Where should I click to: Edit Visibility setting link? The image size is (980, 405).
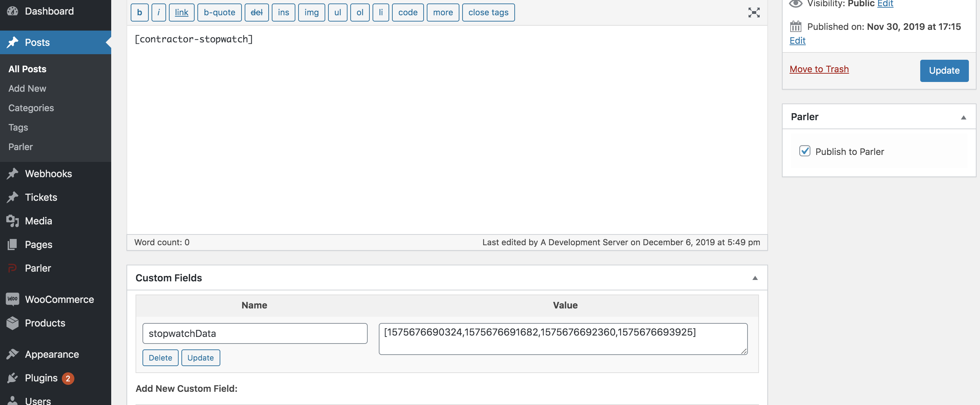pyautogui.click(x=885, y=4)
